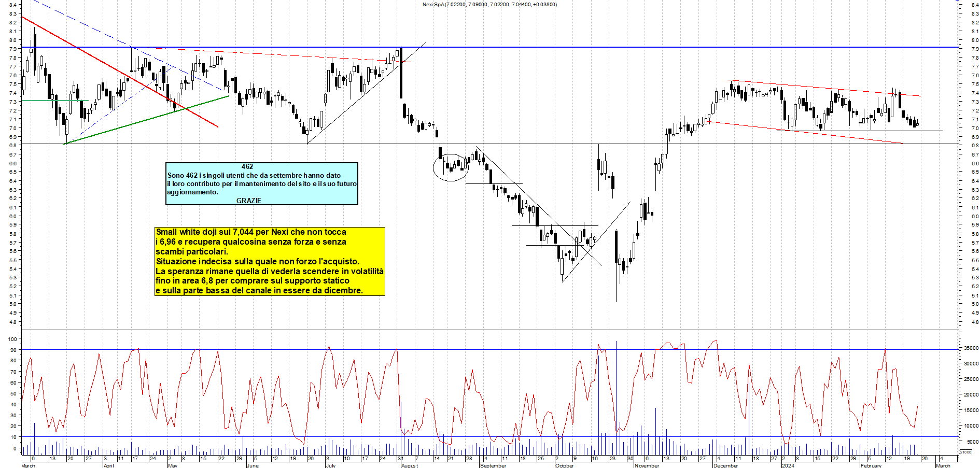Click the oscillator scale value 0
Screen dimensions: 980x468
pyautogui.click(x=15, y=449)
